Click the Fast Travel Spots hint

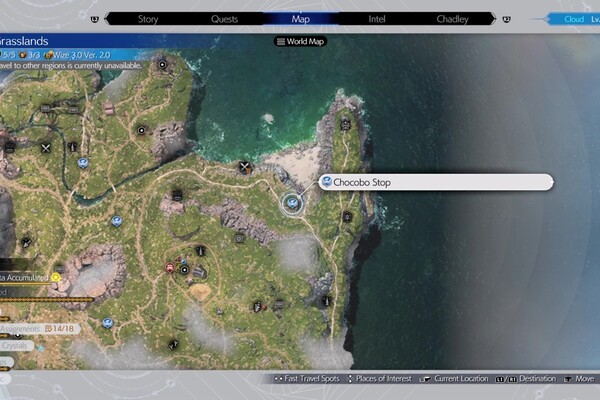click(x=307, y=379)
